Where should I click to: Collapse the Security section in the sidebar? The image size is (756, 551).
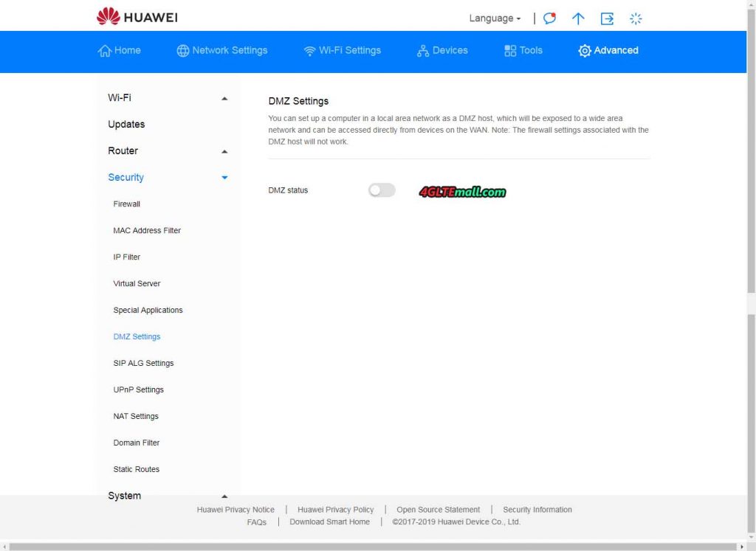click(224, 177)
